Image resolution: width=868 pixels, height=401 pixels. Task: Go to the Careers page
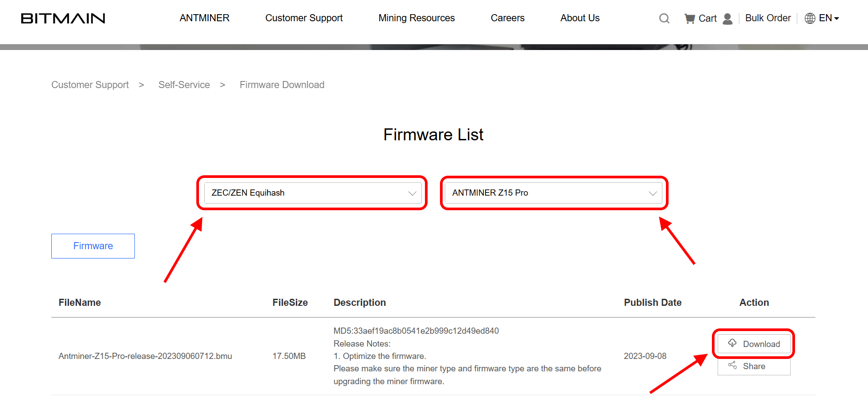click(x=507, y=18)
